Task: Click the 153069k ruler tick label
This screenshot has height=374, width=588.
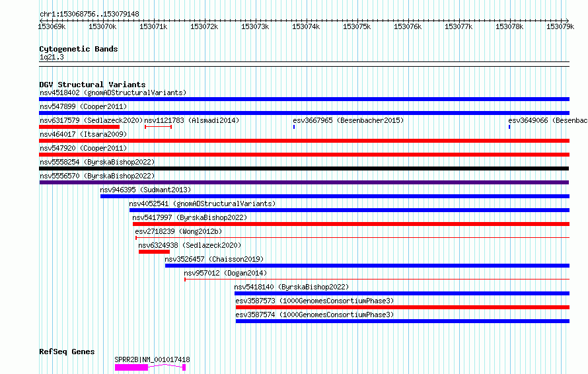Action: pyautogui.click(x=52, y=26)
